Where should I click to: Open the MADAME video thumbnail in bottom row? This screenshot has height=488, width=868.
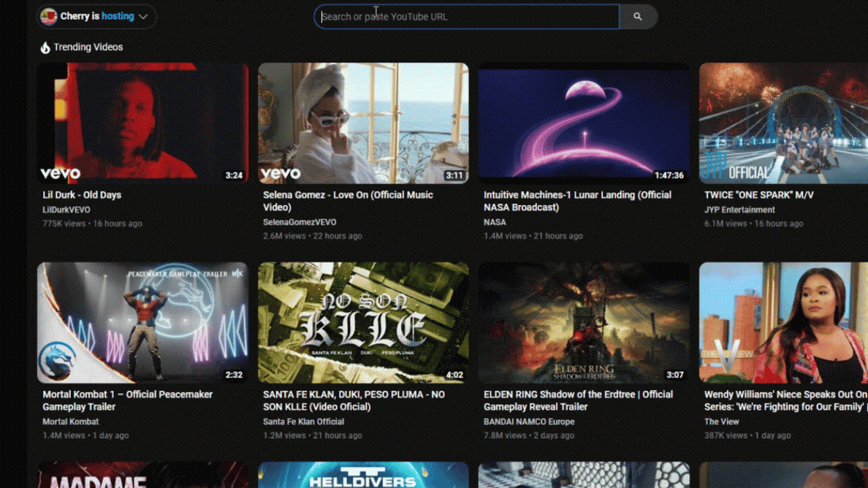[x=143, y=475]
